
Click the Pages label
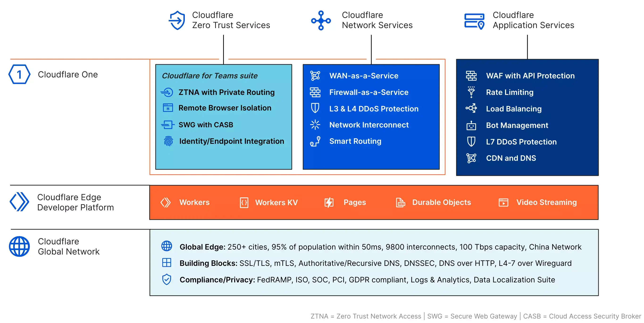355,202
